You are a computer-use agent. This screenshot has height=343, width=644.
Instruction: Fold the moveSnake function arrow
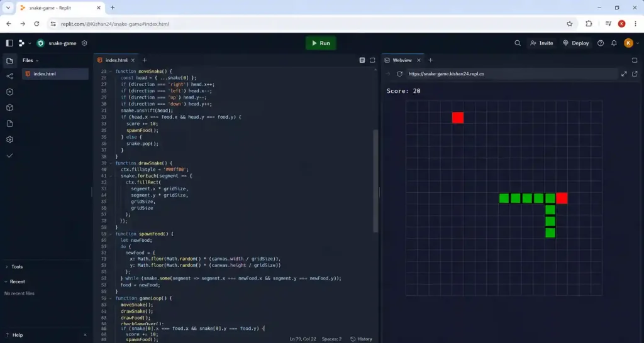pos(111,72)
